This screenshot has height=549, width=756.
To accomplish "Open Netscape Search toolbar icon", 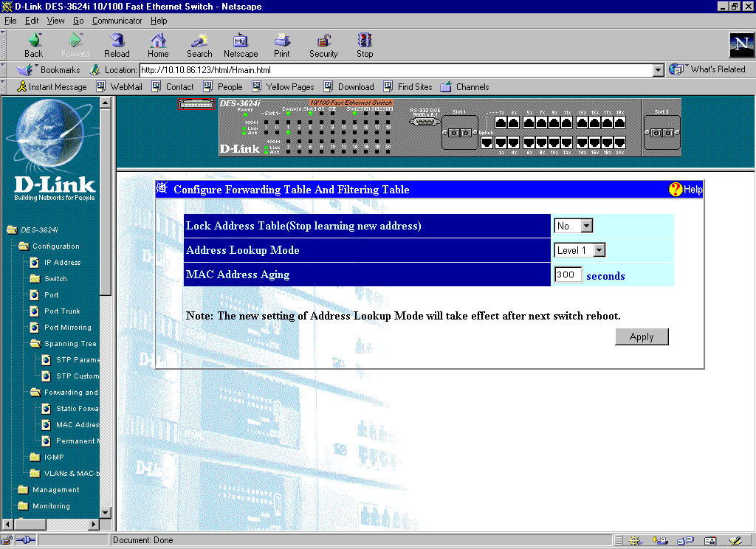I will (x=199, y=41).
